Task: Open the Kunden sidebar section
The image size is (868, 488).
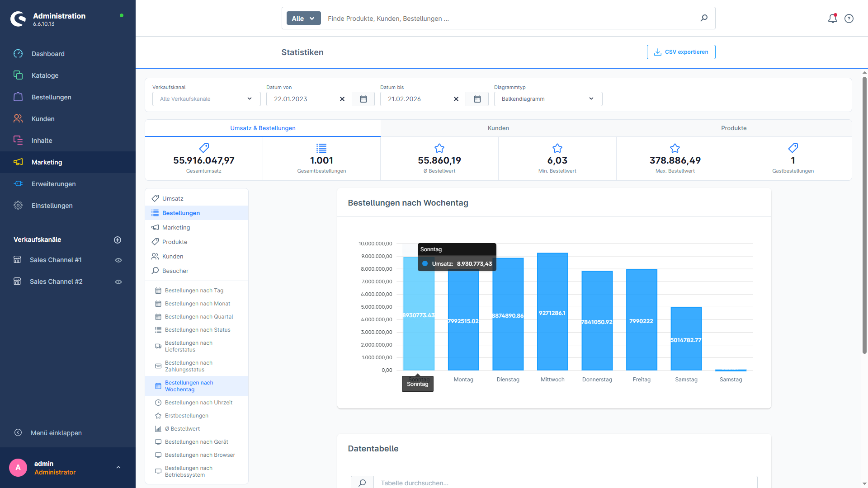Action: [43, 118]
